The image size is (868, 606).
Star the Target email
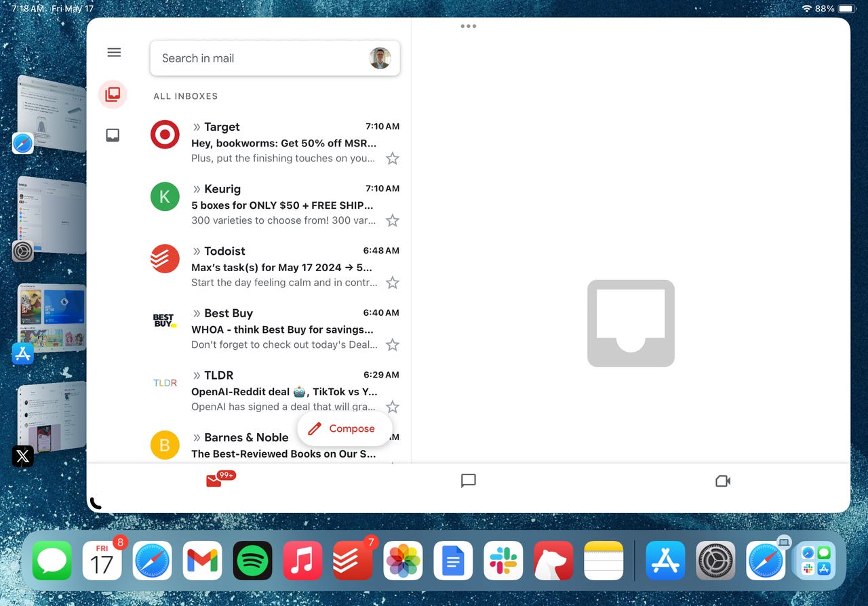[392, 159]
